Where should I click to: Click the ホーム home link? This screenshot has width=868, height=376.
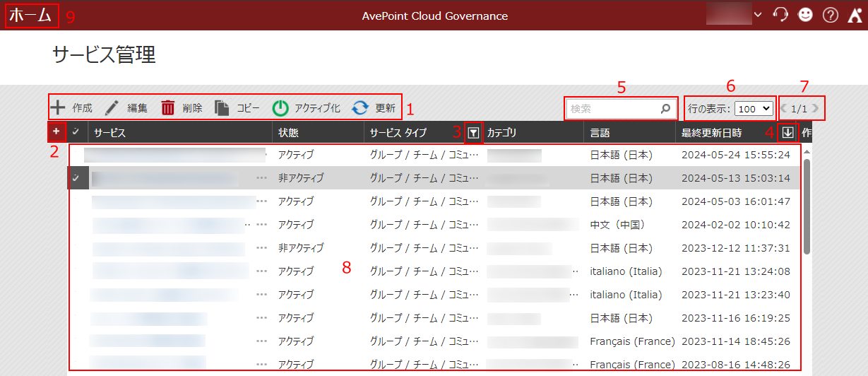coord(30,15)
